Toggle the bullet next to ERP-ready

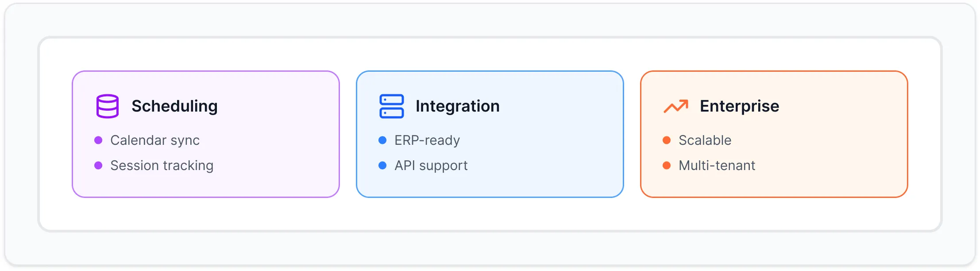point(382,140)
